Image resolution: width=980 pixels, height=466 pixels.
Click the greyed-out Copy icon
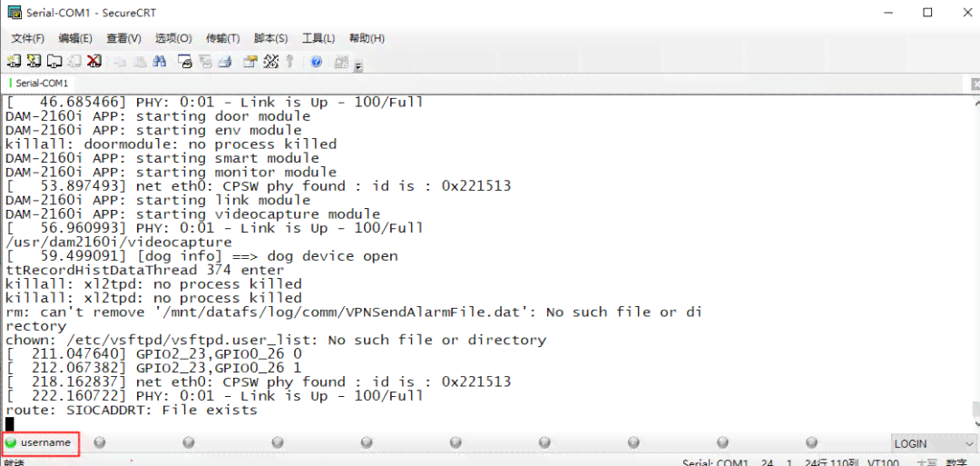[121, 61]
